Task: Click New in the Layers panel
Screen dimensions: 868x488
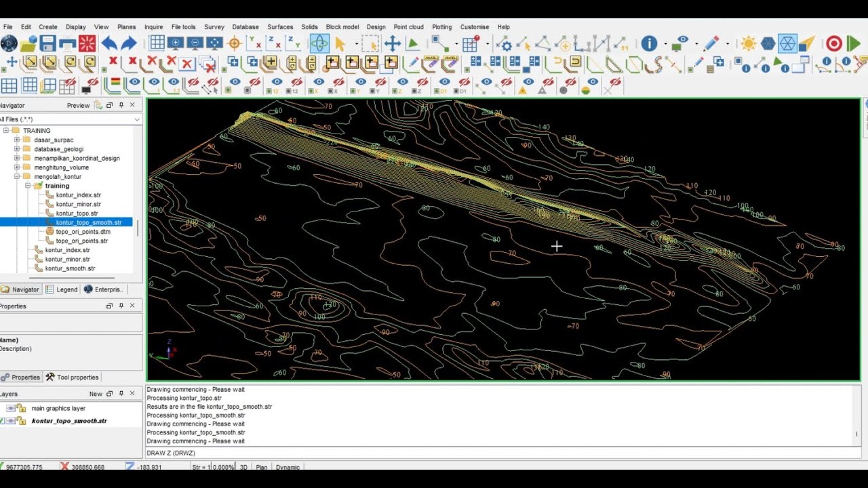Action: (x=96, y=394)
